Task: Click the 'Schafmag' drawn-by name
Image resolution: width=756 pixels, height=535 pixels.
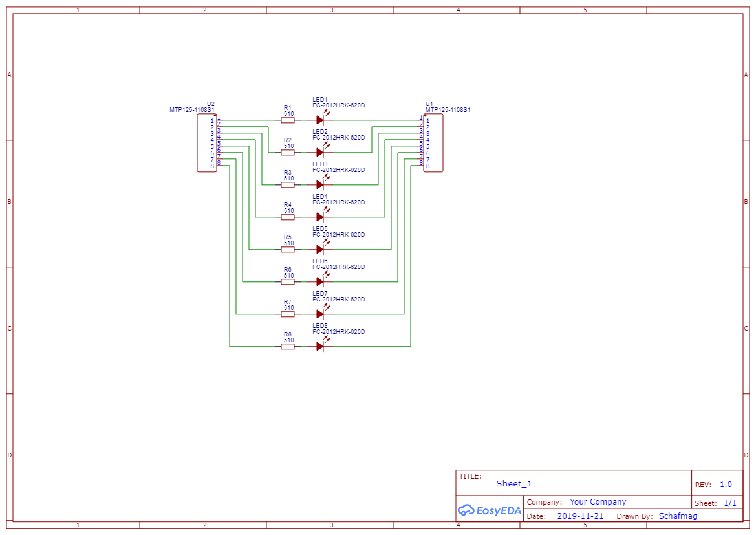Action: pyautogui.click(x=678, y=516)
